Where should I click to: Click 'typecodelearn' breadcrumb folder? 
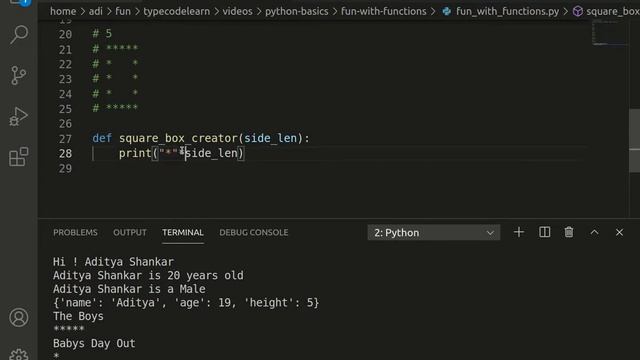[x=176, y=11]
